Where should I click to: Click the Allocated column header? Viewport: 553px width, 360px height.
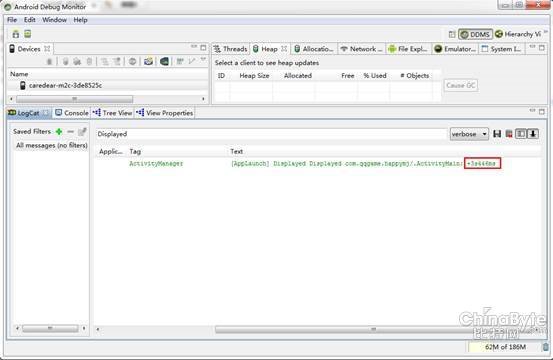pyautogui.click(x=298, y=76)
